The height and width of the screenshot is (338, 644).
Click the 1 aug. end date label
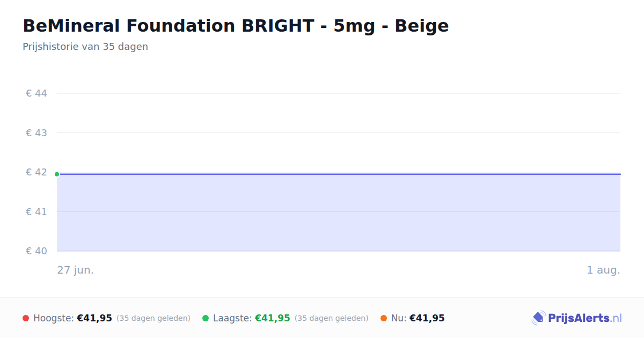[x=603, y=270]
